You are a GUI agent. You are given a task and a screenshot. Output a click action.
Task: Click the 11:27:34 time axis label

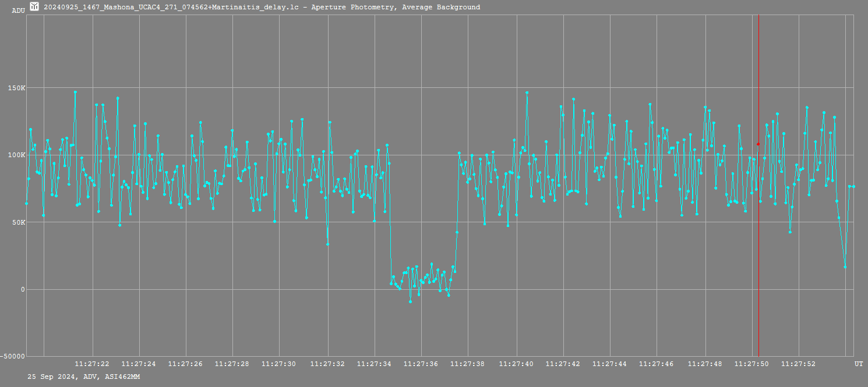(x=374, y=364)
